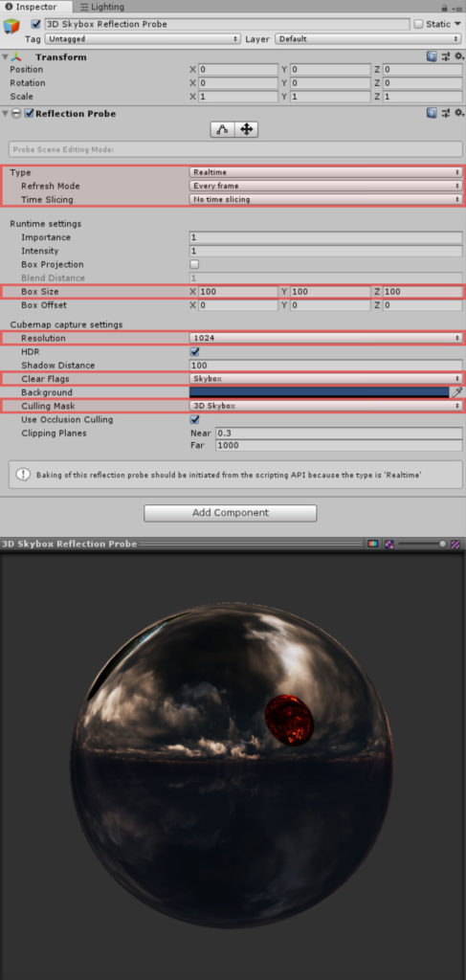This screenshot has width=466, height=980.
Task: Open Transform component gear menu
Action: (459, 56)
